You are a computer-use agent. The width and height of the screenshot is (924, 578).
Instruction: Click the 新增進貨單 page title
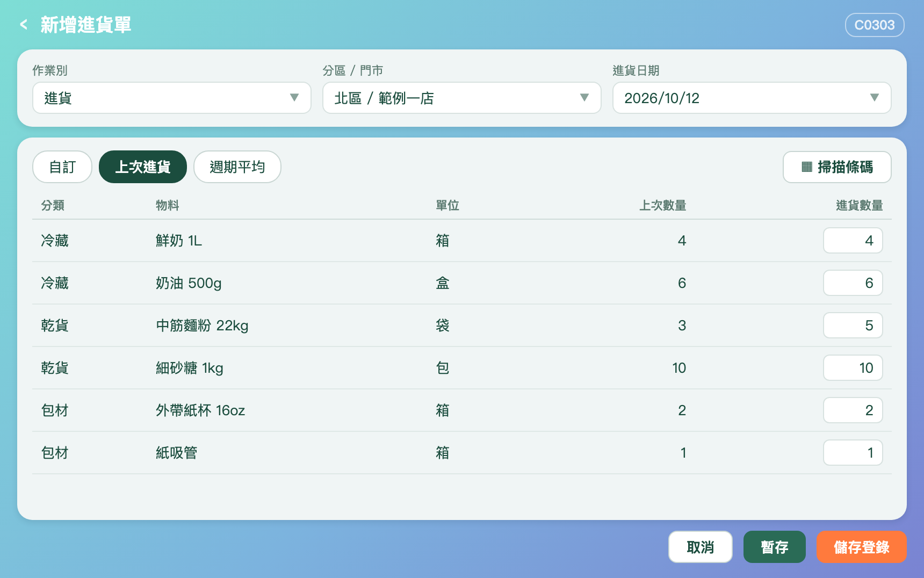(x=86, y=25)
